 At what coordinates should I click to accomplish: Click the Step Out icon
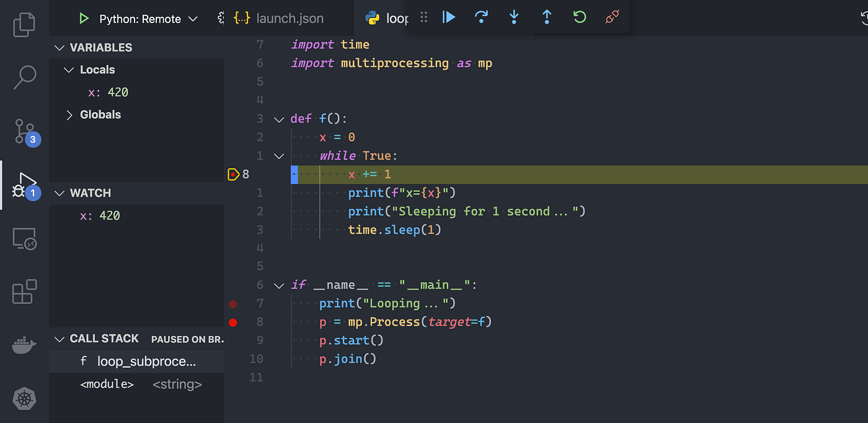(x=546, y=17)
